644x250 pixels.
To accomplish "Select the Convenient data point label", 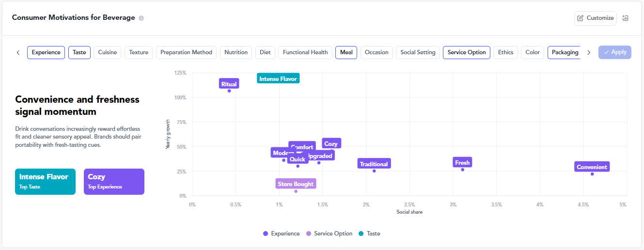I will [592, 167].
